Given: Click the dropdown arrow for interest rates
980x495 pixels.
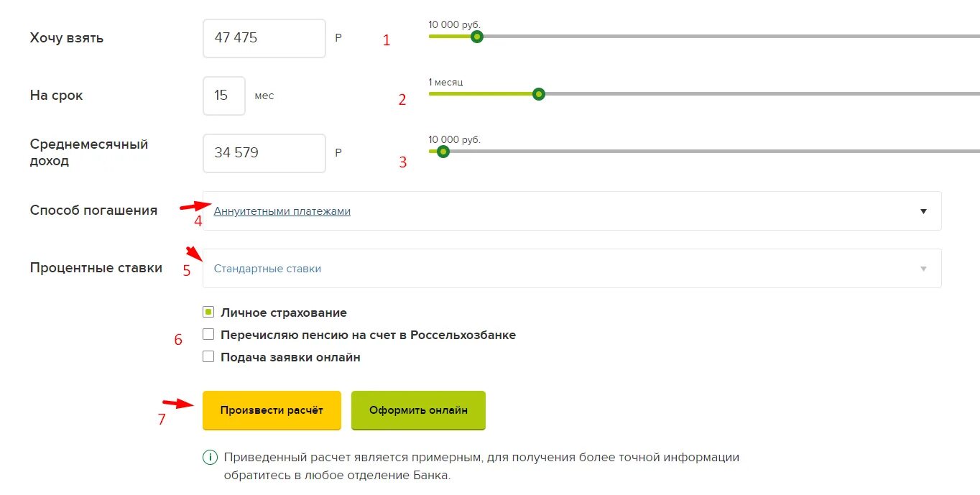Looking at the screenshot, I should [923, 269].
